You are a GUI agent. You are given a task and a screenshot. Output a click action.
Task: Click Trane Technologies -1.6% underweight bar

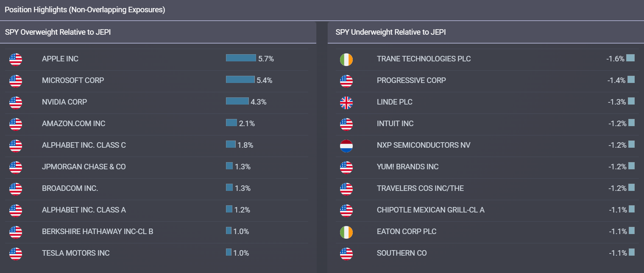630,58
